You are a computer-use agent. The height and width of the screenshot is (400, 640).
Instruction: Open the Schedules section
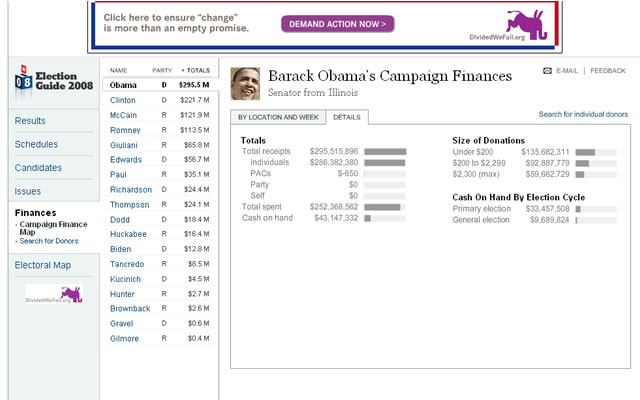(x=36, y=144)
